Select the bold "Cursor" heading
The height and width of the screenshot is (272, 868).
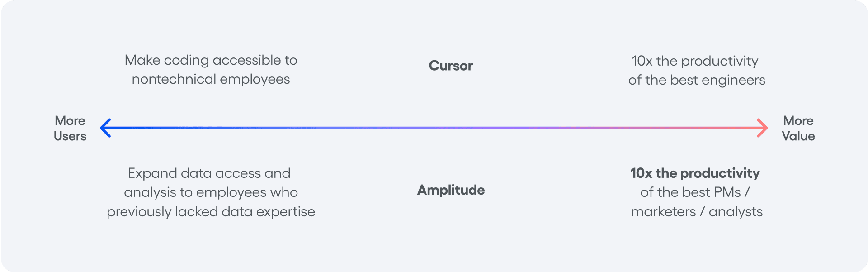(451, 66)
